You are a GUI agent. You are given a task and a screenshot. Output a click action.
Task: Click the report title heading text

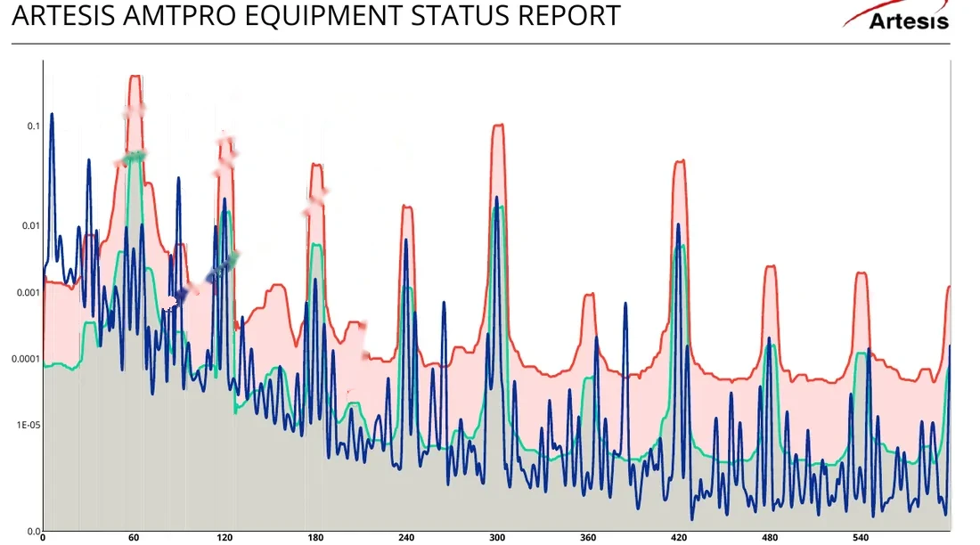pyautogui.click(x=315, y=16)
